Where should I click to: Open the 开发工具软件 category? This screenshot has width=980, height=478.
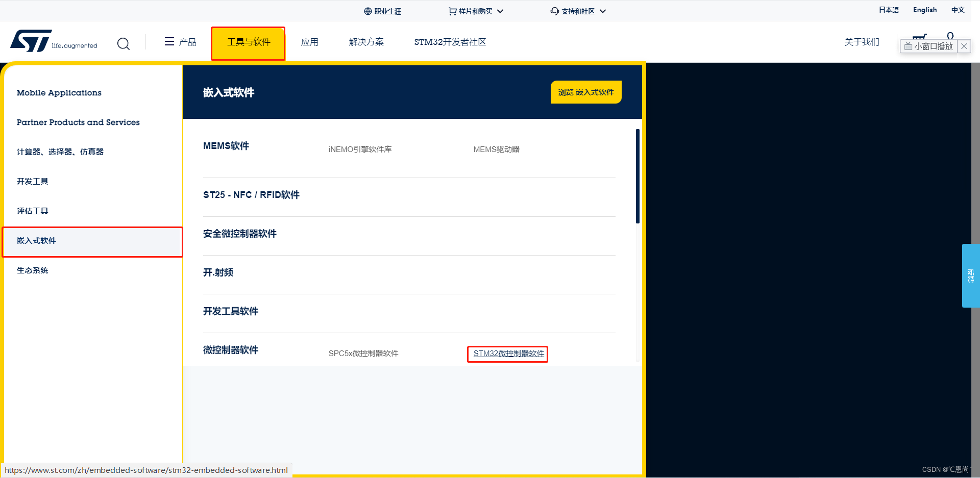click(x=231, y=311)
